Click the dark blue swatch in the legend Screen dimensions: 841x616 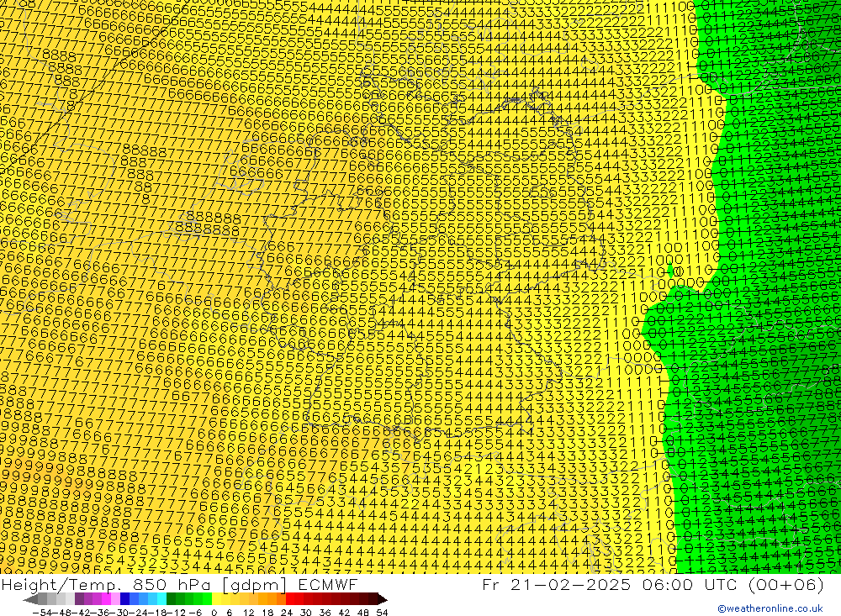point(124,599)
